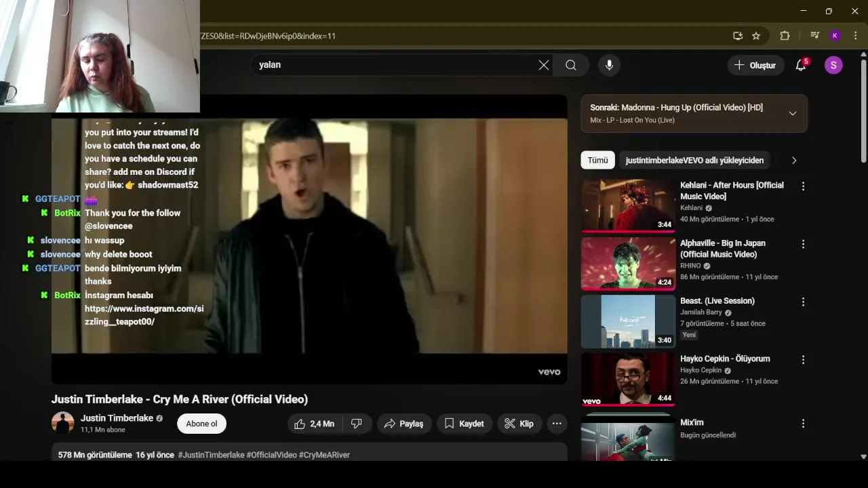Click the Paylaş share button
The image size is (868, 488).
pyautogui.click(x=403, y=424)
